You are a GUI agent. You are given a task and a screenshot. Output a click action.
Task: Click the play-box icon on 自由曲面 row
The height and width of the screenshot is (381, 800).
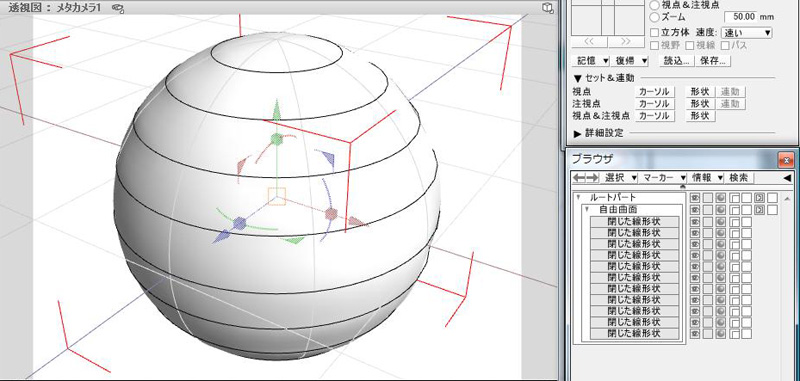point(760,209)
